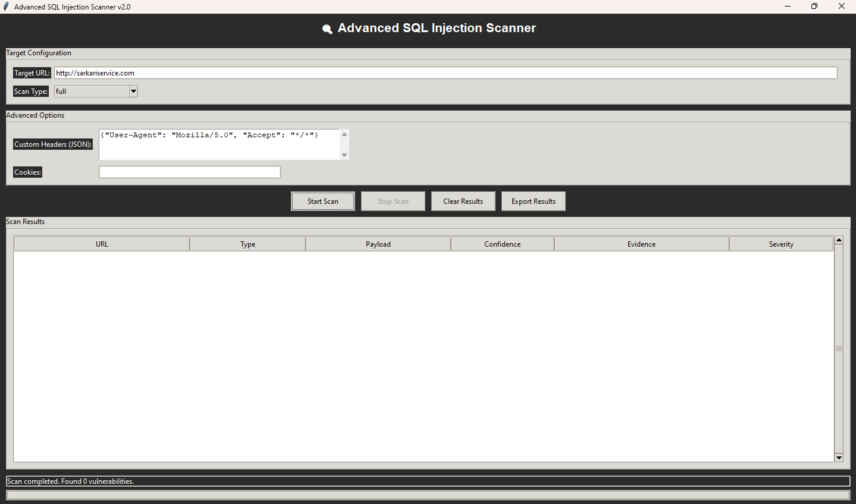Click the Confidence column header
This screenshot has height=504, width=856.
pyautogui.click(x=502, y=244)
